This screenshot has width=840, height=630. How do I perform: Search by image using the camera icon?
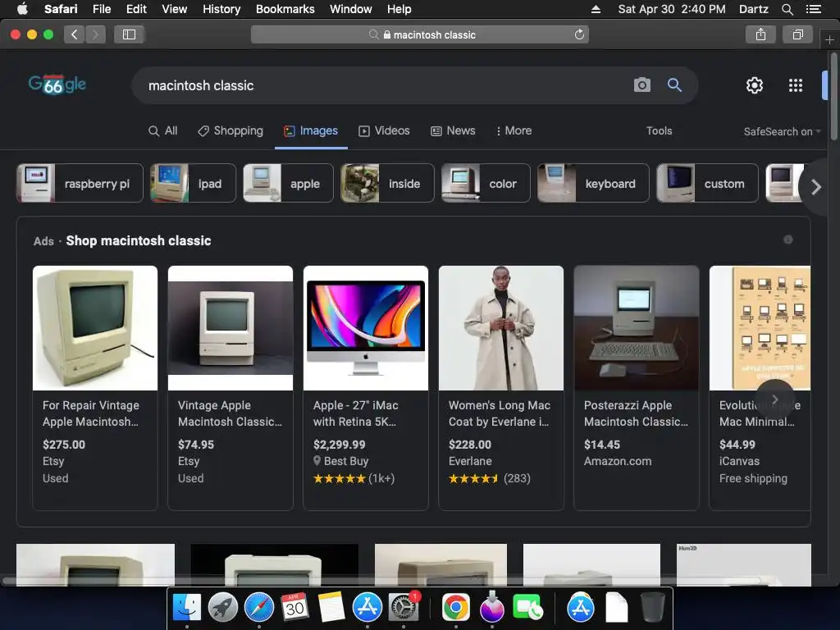pos(641,85)
